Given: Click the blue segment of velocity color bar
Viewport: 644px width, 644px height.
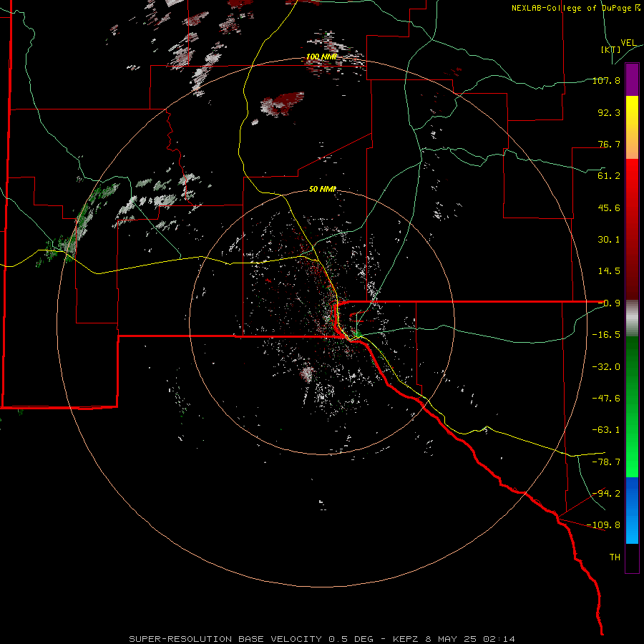Looking at the screenshot, I should click(x=632, y=510).
